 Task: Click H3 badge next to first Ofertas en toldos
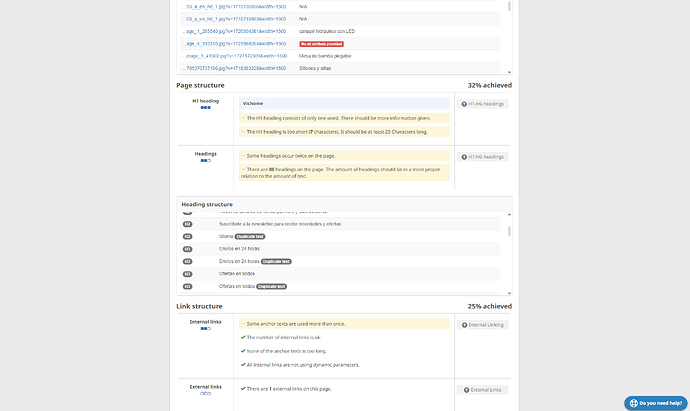tap(187, 274)
